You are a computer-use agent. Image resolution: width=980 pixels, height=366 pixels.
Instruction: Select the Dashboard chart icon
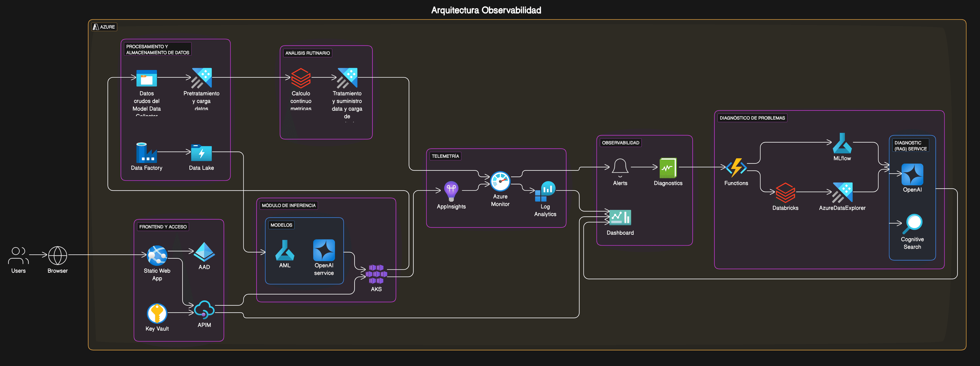[620, 217]
